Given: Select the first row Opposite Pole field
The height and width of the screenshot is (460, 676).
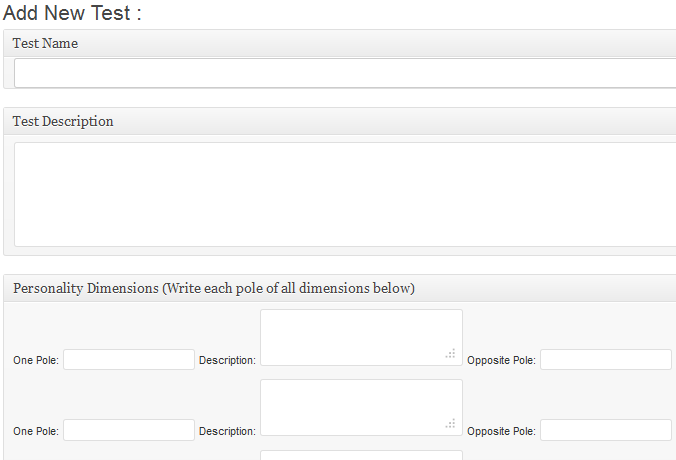Looking at the screenshot, I should (606, 360).
